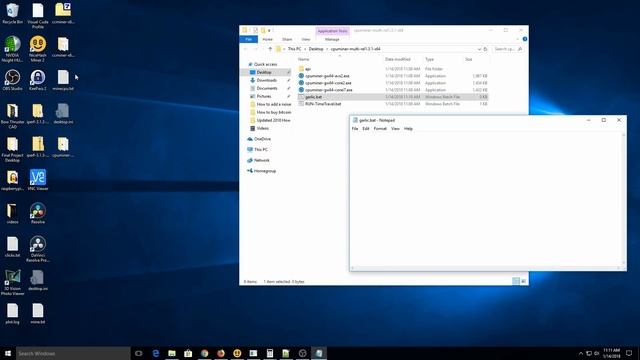The image size is (640, 360).
Task: Switch Explorer to large icons view
Action: (523, 281)
